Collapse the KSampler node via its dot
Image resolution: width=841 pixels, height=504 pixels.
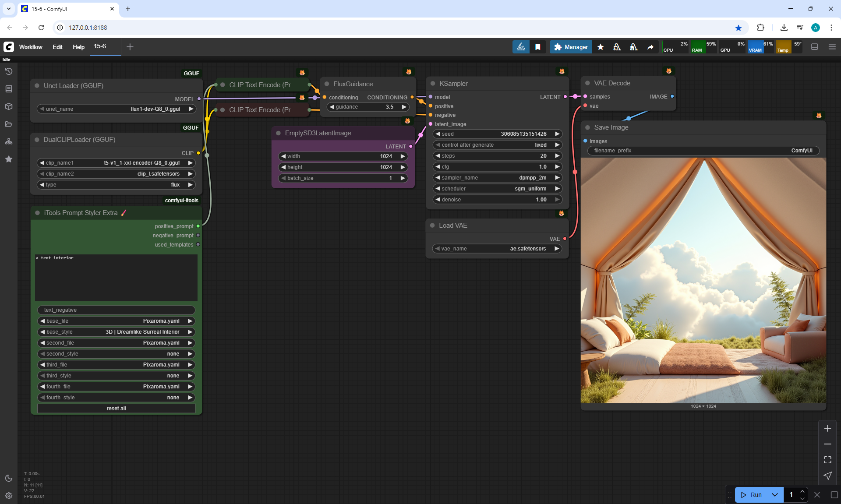tap(433, 84)
